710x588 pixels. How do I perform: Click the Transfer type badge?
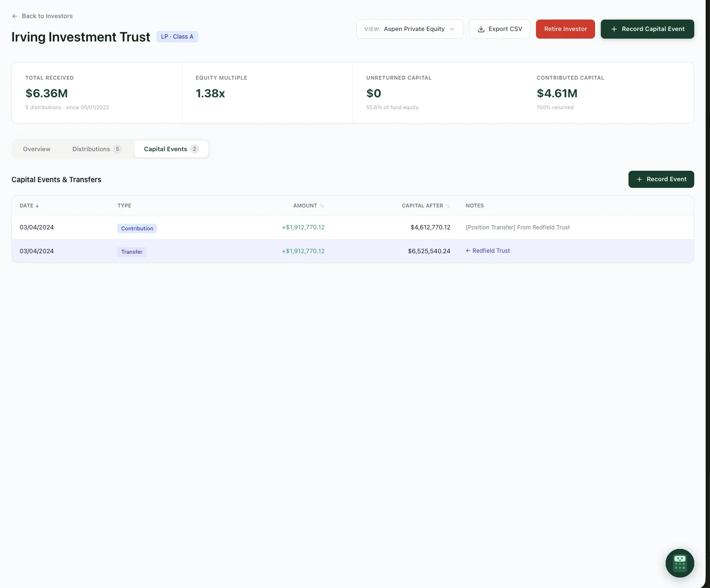point(132,252)
